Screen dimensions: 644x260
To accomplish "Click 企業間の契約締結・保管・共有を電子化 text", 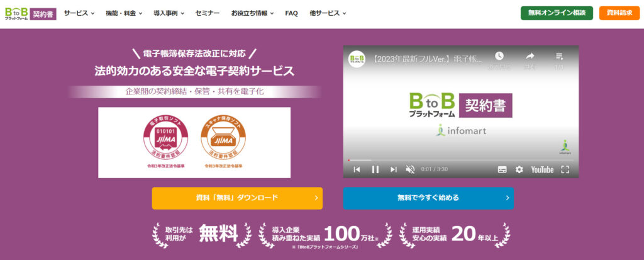I will tap(195, 92).
